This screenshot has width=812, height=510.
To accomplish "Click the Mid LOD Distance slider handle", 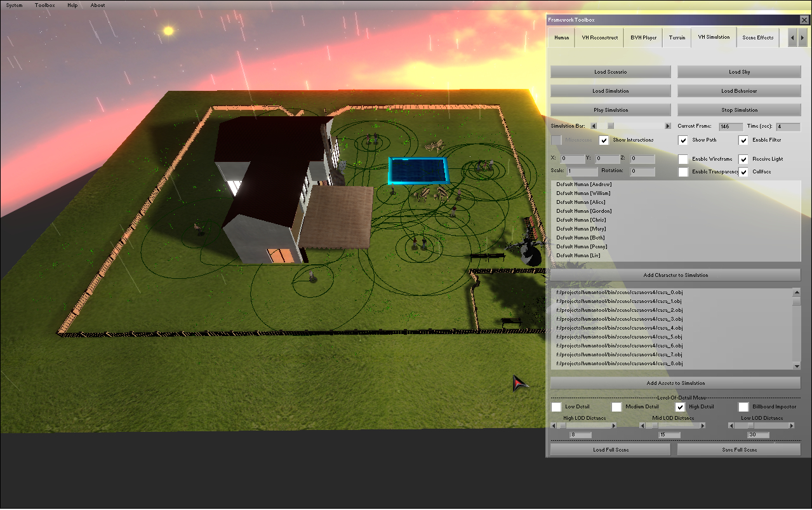I will coord(655,426).
